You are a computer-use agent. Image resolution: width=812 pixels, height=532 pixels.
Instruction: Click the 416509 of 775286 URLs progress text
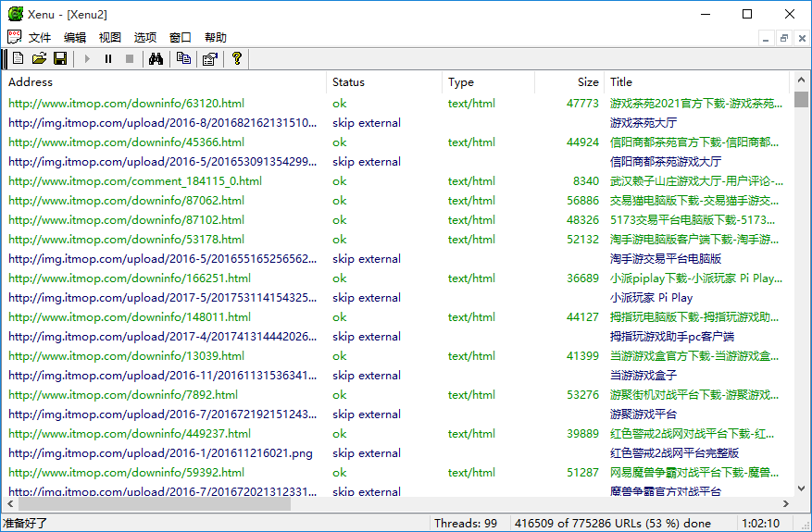pos(613,523)
